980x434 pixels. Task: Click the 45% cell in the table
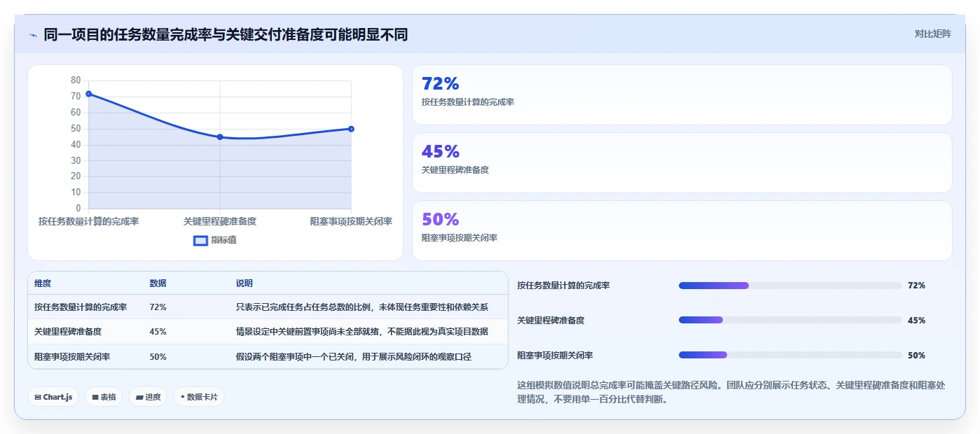[x=158, y=332]
